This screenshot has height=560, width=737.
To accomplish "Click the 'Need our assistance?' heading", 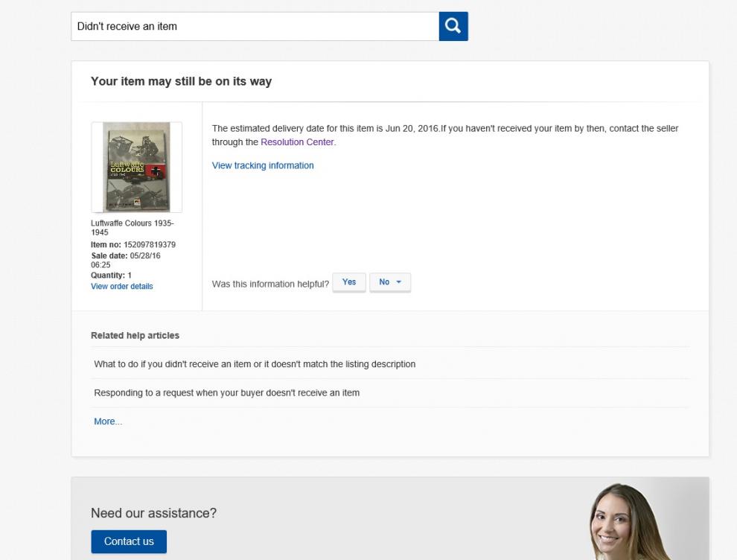I will tap(153, 513).
